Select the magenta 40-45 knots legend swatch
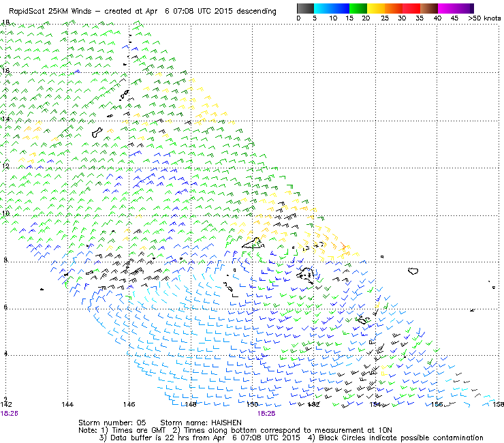The image size is (504, 443). [446, 8]
